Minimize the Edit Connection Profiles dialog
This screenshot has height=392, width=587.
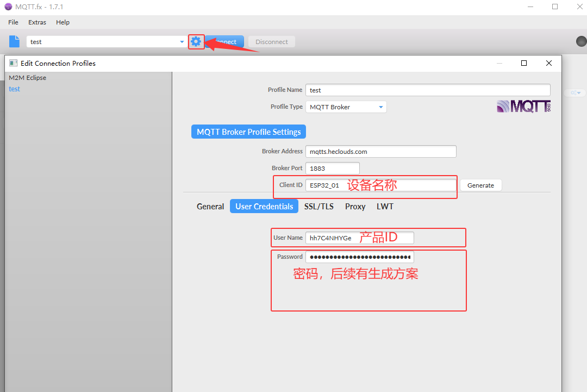point(499,63)
